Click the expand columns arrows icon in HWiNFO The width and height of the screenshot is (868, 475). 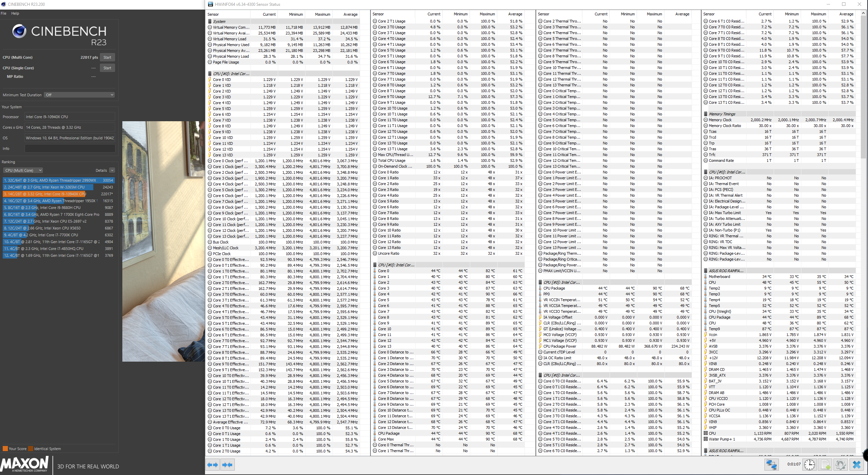tap(213, 465)
